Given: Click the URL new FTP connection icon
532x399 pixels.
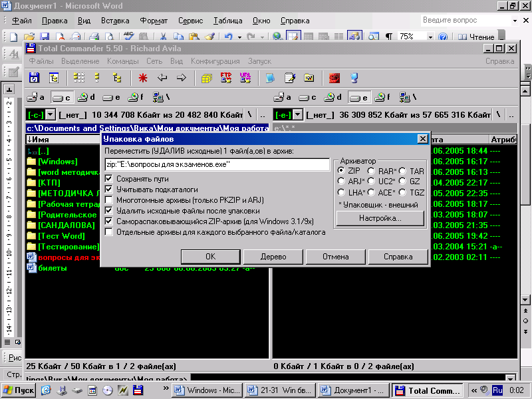Looking at the screenshot, I should point(245,78).
